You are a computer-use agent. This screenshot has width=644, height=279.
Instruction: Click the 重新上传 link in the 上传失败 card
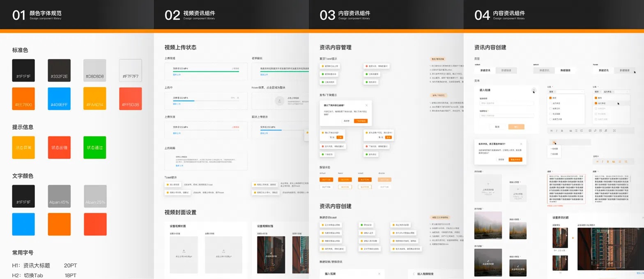(x=177, y=133)
